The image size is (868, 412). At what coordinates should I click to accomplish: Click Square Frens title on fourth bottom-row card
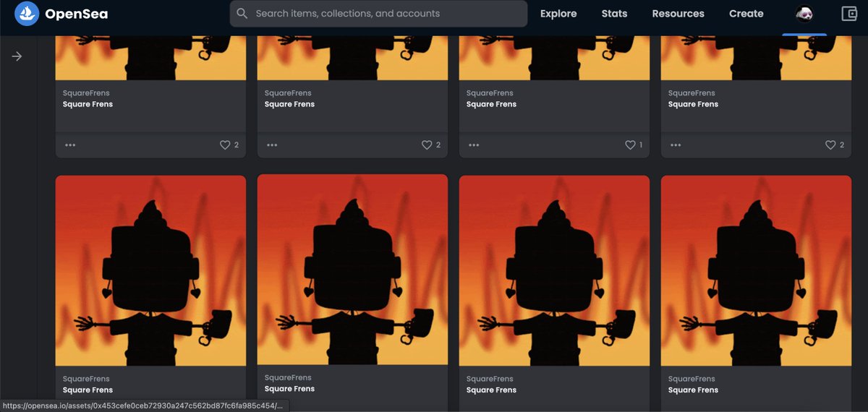pos(693,390)
